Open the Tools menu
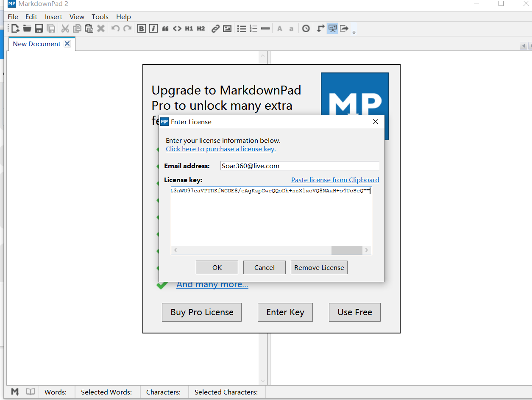 100,17
